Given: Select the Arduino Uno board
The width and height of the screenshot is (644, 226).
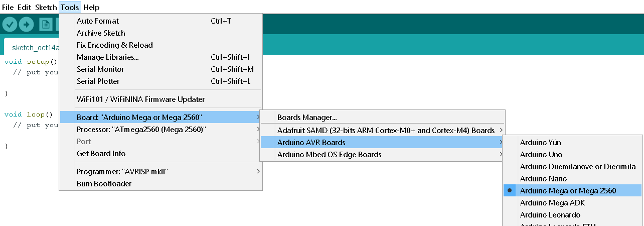Looking at the screenshot, I should pyautogui.click(x=541, y=155).
